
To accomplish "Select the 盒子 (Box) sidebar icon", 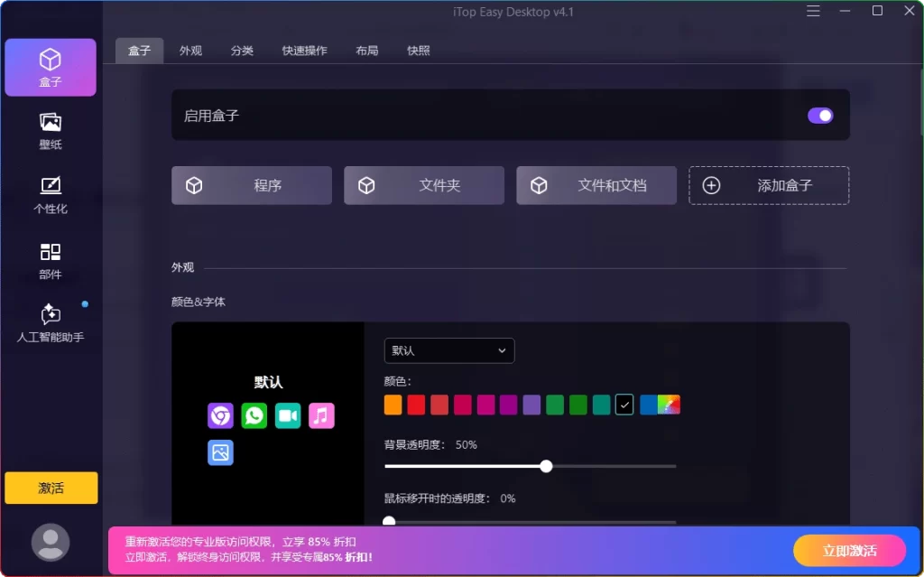I will pyautogui.click(x=51, y=67).
